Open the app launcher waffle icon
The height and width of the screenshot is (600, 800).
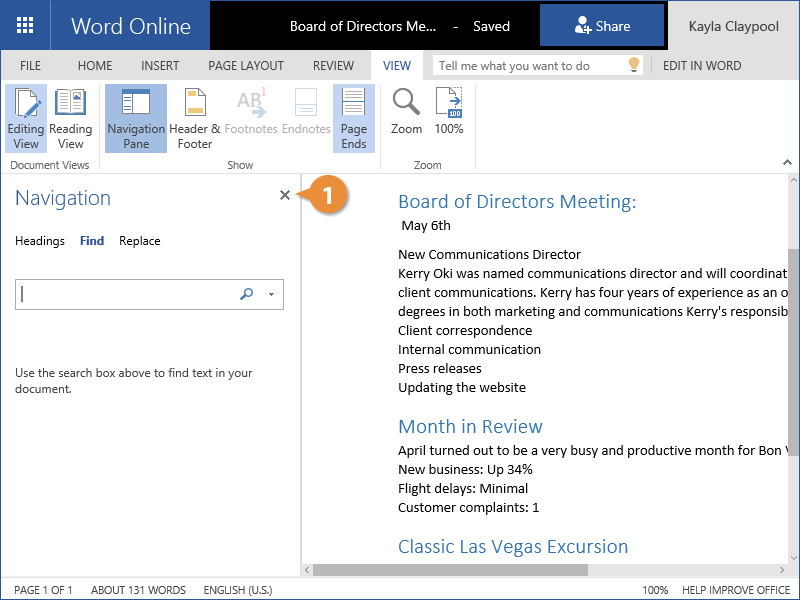[25, 26]
